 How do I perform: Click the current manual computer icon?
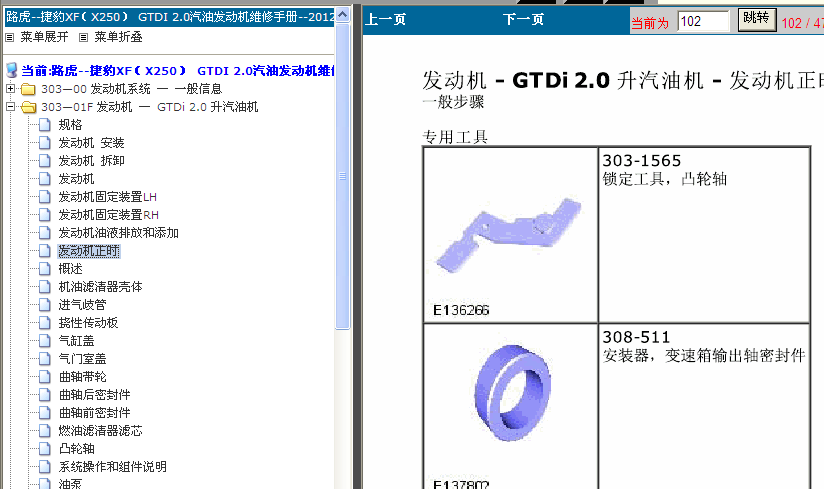coord(12,70)
